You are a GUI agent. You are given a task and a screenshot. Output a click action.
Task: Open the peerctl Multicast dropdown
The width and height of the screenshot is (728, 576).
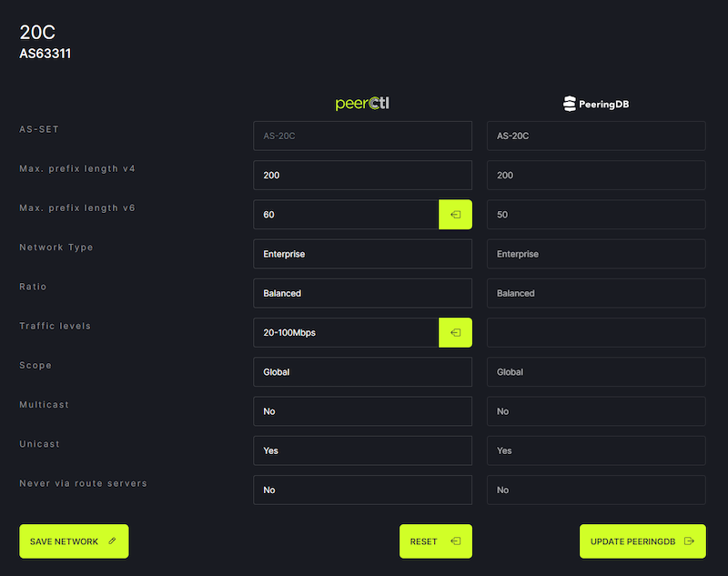coord(362,411)
